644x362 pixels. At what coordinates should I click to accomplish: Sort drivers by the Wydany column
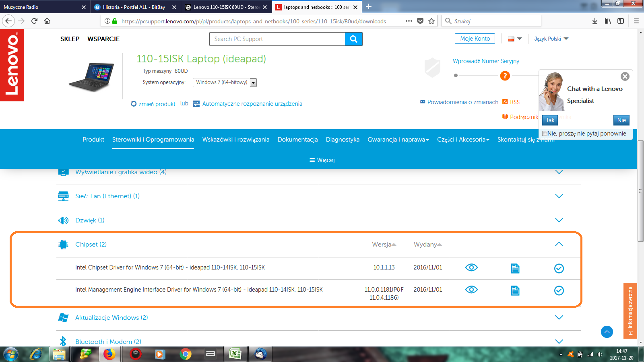[x=428, y=245]
